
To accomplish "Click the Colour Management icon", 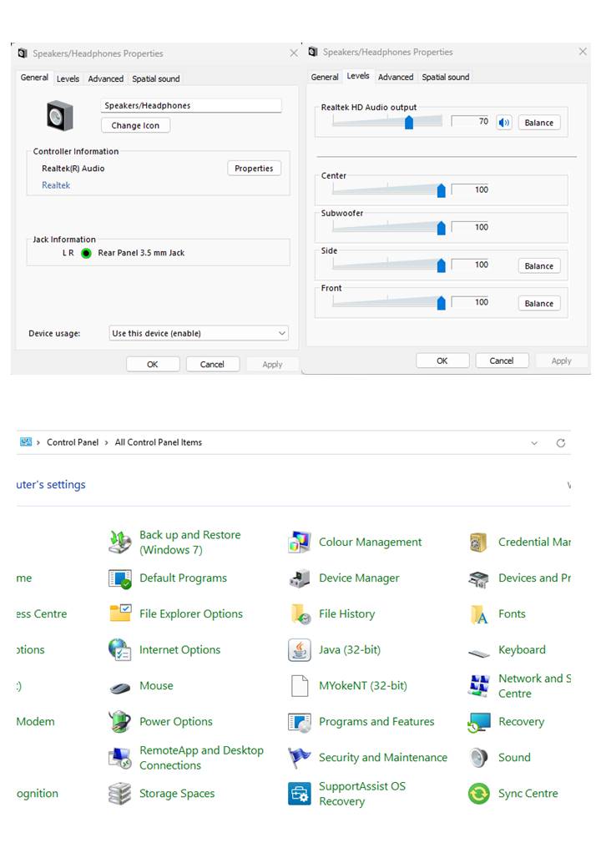I will pos(300,542).
